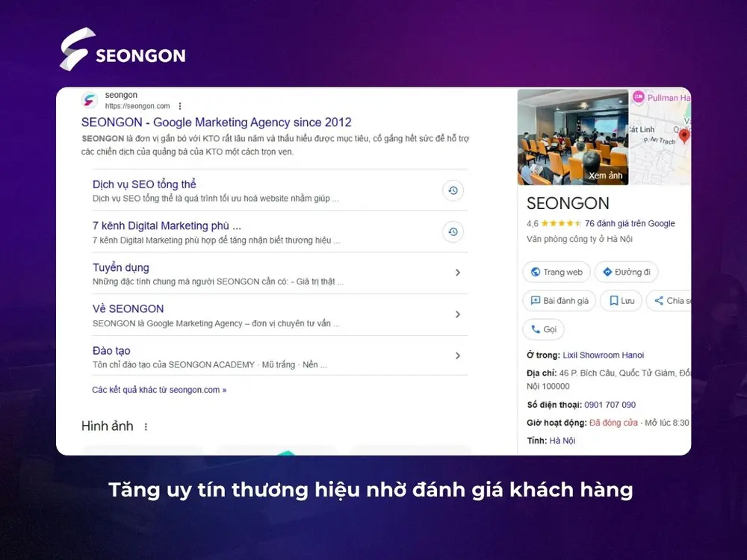Open the Hà Nội province link

coord(562,441)
